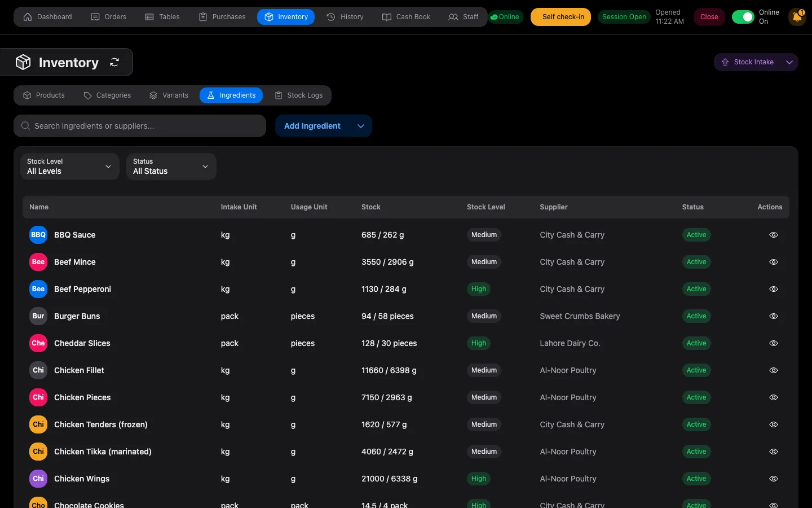812x508 pixels.
Task: Click the BBQ Sauce avatar badge
Action: [38, 235]
